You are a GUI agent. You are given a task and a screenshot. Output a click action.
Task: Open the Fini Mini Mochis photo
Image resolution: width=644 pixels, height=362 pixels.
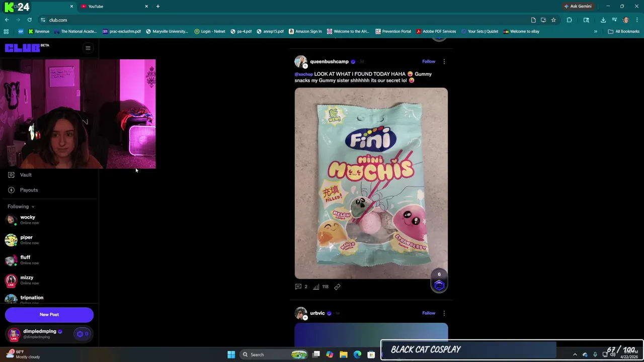(x=371, y=183)
